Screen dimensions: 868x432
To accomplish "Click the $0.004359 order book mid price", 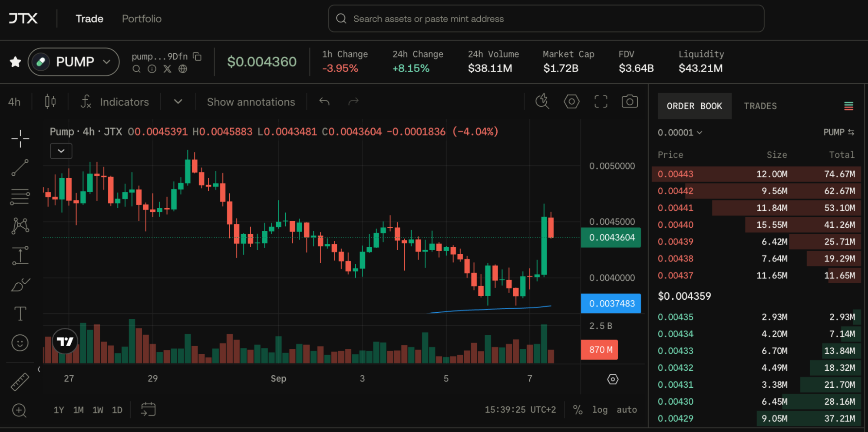I will [684, 296].
